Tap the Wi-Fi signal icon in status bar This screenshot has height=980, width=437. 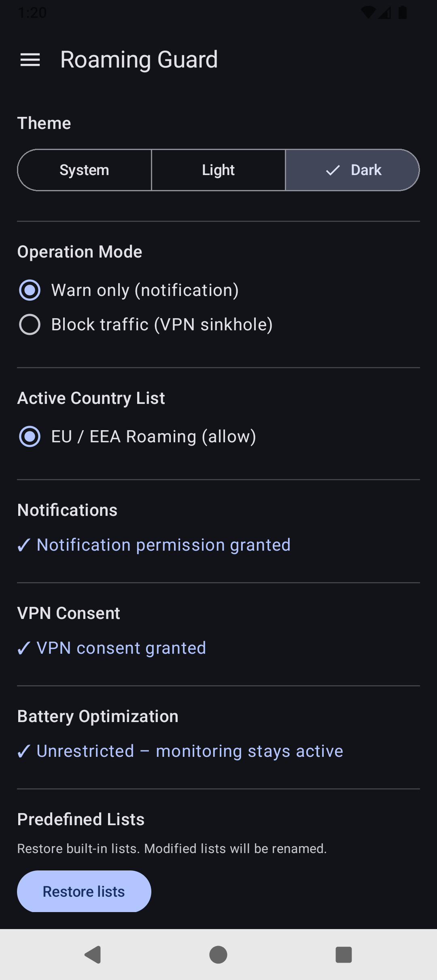pyautogui.click(x=368, y=13)
